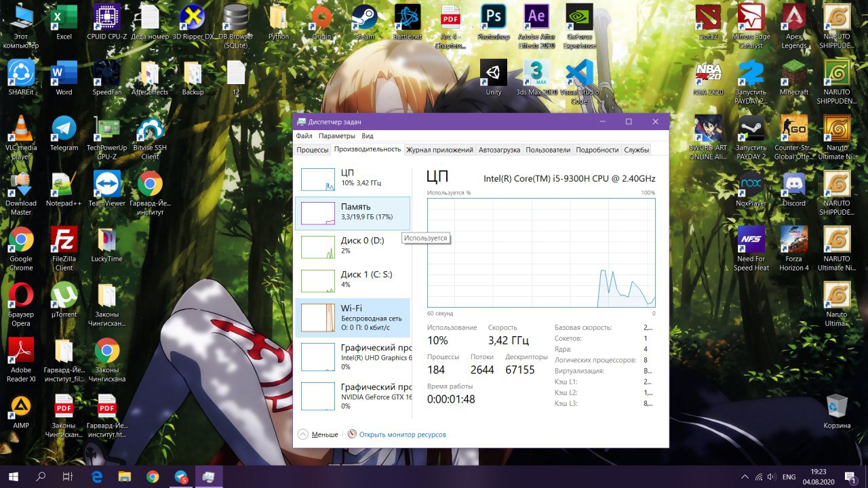This screenshot has height=488, width=868.
Task: Open Adobe After Effects 2020 shortcut
Action: point(536,26)
